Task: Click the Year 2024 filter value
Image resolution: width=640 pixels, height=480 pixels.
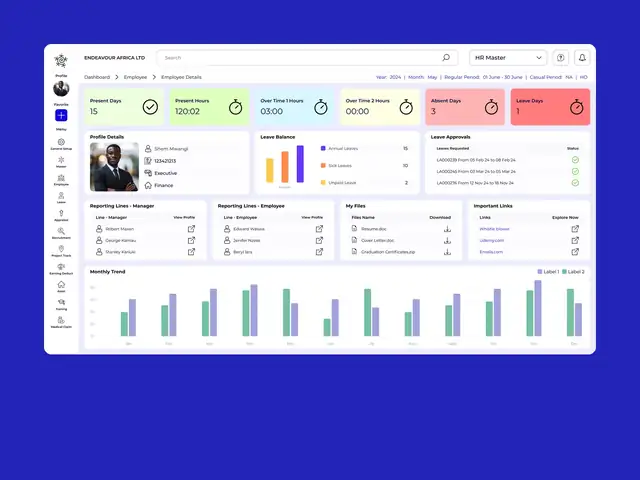Action: tap(395, 77)
